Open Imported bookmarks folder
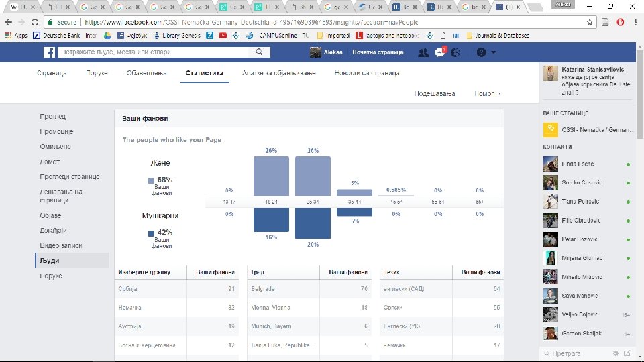644x362 pixels. coord(333,36)
